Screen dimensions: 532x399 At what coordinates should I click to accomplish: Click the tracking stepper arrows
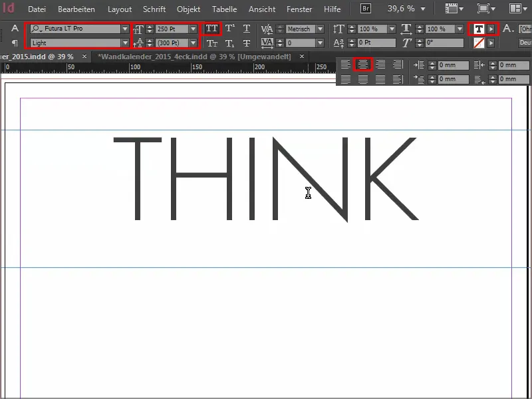[x=280, y=43]
